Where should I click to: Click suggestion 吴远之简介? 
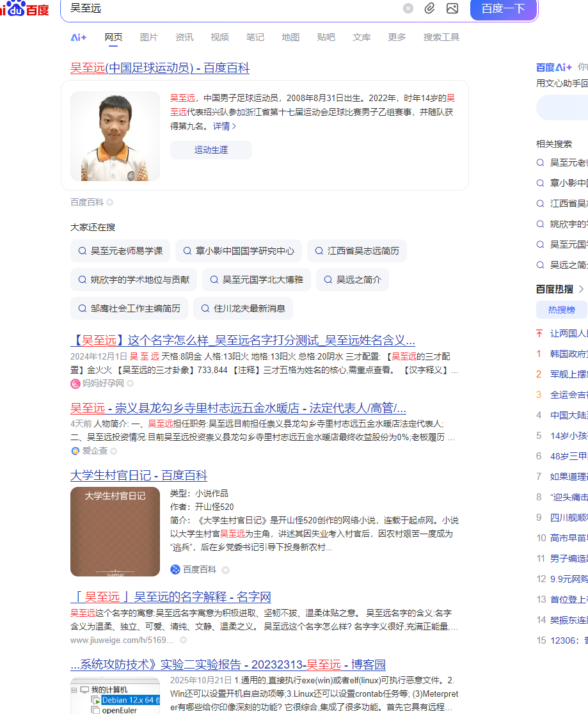click(x=353, y=280)
